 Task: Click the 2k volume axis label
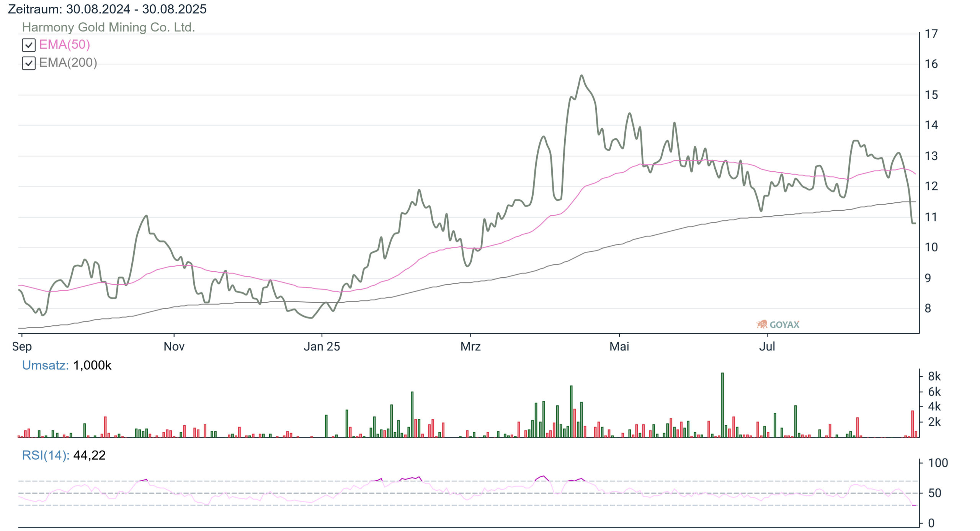click(x=934, y=422)
